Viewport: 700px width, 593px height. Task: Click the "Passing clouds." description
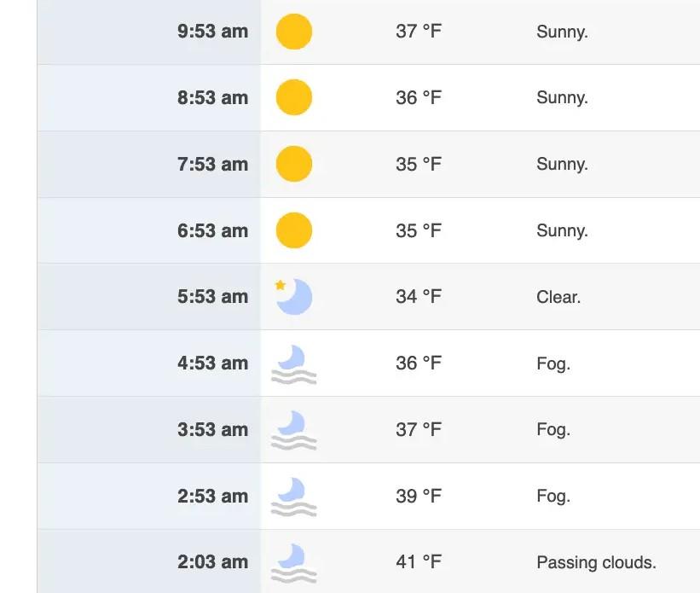596,562
